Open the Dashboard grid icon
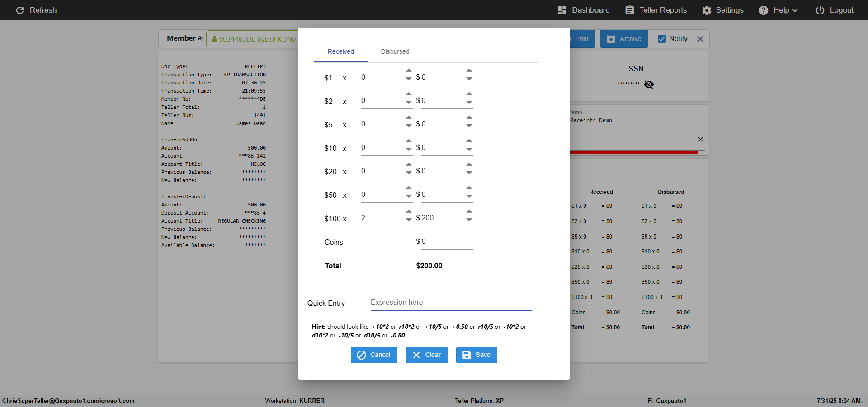868x407 pixels. [562, 10]
